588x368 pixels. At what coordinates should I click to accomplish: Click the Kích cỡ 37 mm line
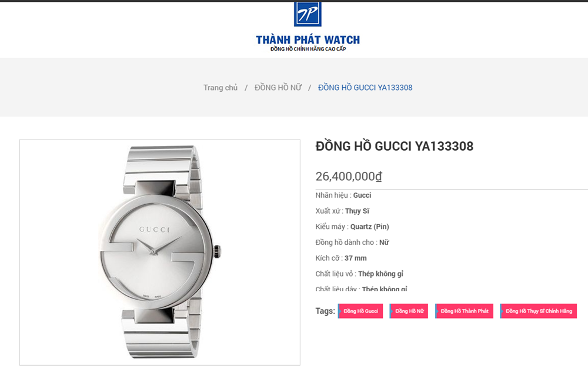click(341, 258)
